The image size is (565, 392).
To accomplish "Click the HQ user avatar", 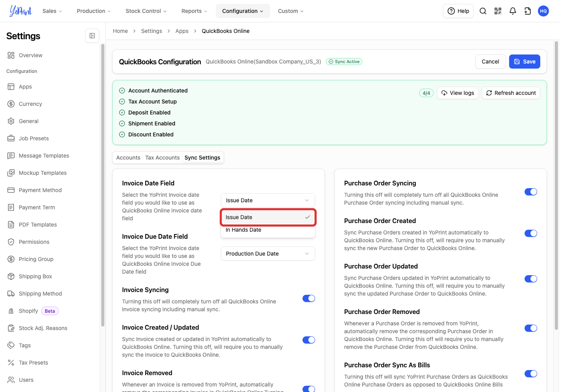I will pyautogui.click(x=543, y=11).
